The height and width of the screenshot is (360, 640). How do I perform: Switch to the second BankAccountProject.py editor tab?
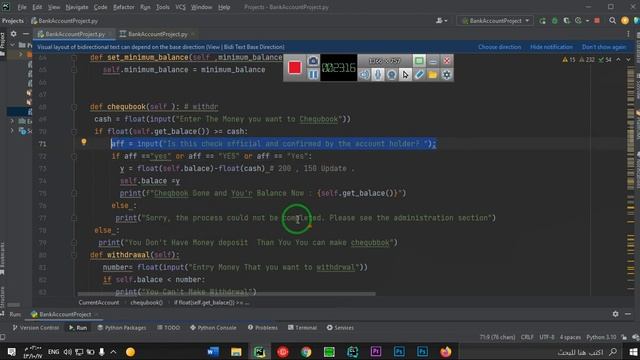(x=157, y=34)
